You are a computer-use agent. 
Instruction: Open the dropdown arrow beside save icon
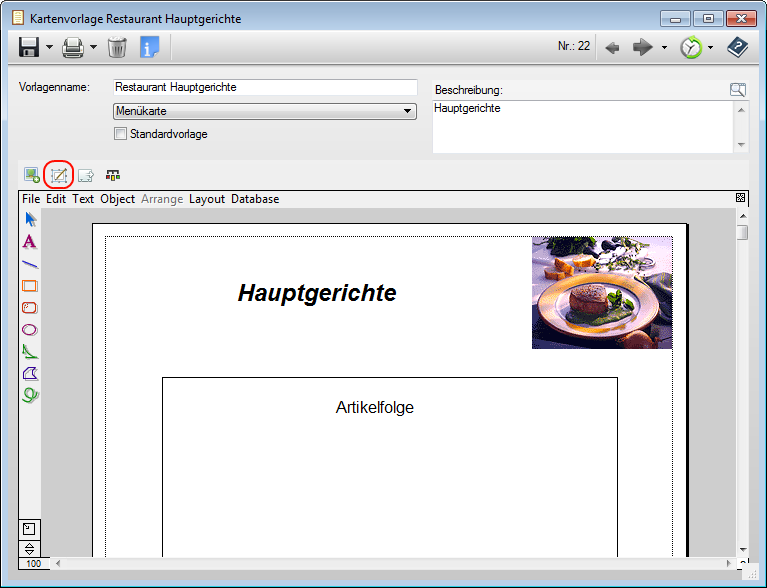pyautogui.click(x=49, y=48)
